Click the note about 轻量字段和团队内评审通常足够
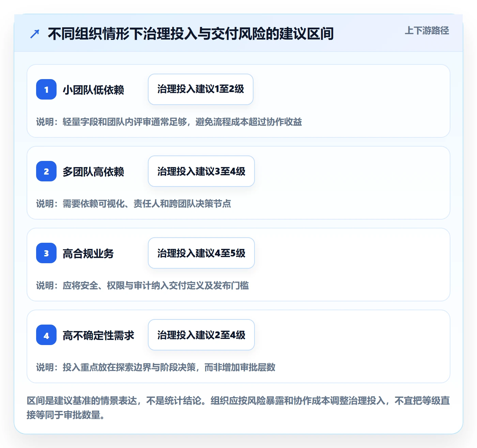Image resolution: width=477 pixels, height=448 pixels. point(169,122)
